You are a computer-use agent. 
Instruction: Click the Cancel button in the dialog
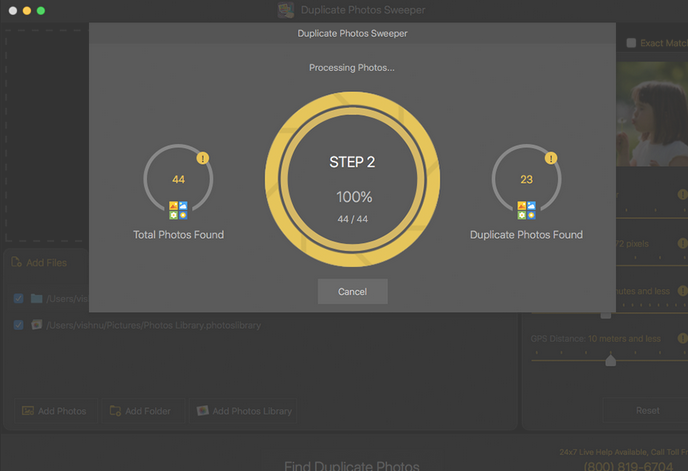coord(352,292)
